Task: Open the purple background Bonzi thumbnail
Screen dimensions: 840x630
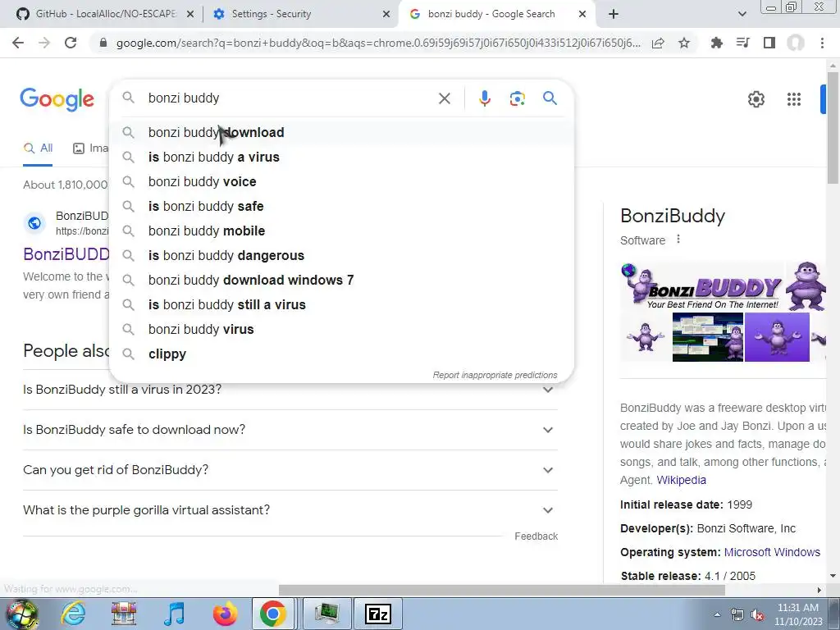Action: (x=777, y=337)
